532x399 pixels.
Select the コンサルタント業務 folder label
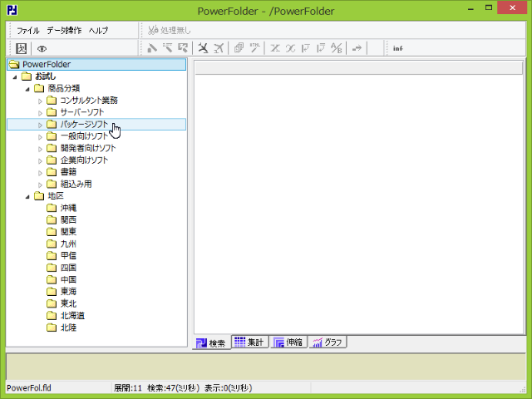tap(89, 100)
